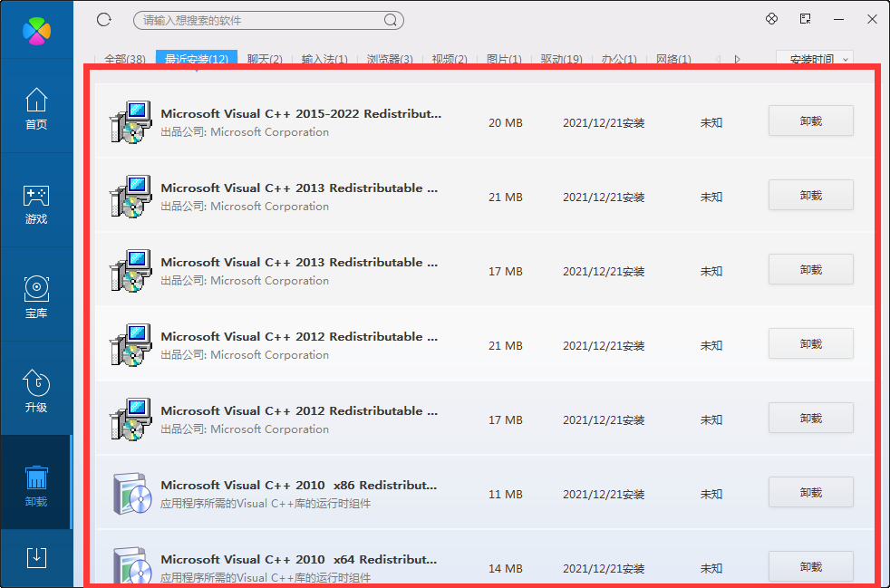
Task: Open the download manager arrow icon
Action: coord(36,557)
